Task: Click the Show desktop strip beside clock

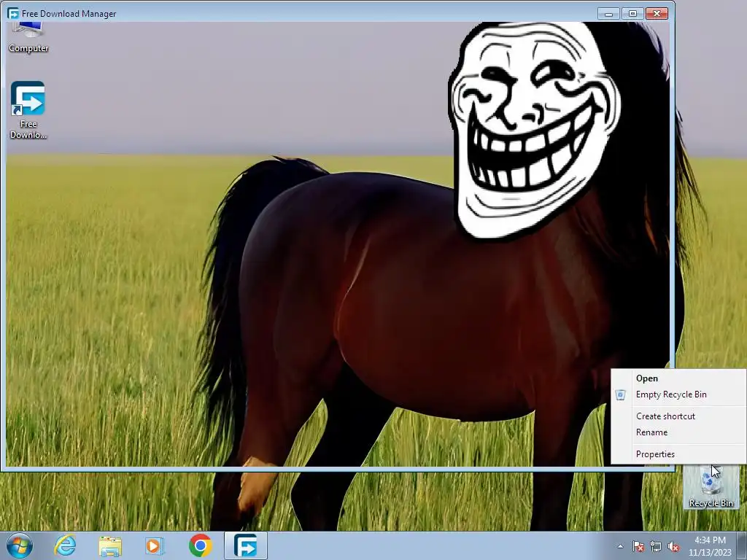Action: point(742,546)
